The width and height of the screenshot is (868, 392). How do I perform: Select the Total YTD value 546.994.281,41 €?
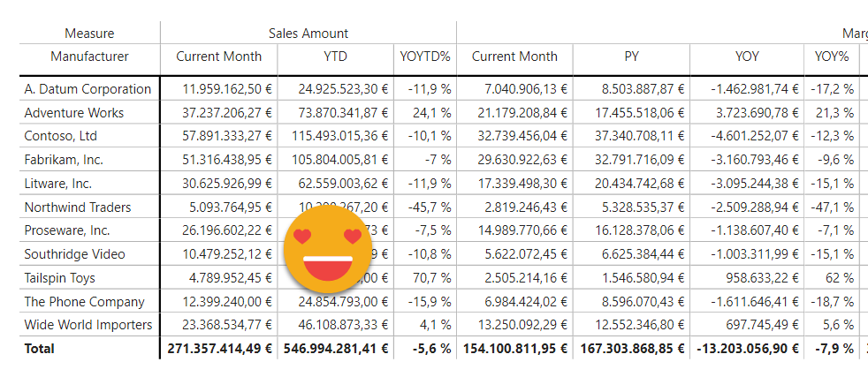click(336, 349)
